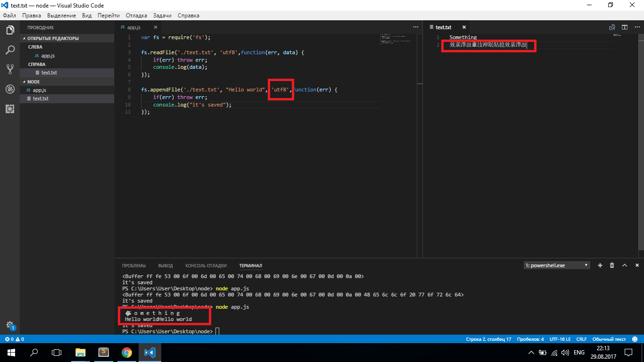The width and height of the screenshot is (644, 362).
Task: Select text.txt under СПРАВА open editors
Action: click(67, 73)
